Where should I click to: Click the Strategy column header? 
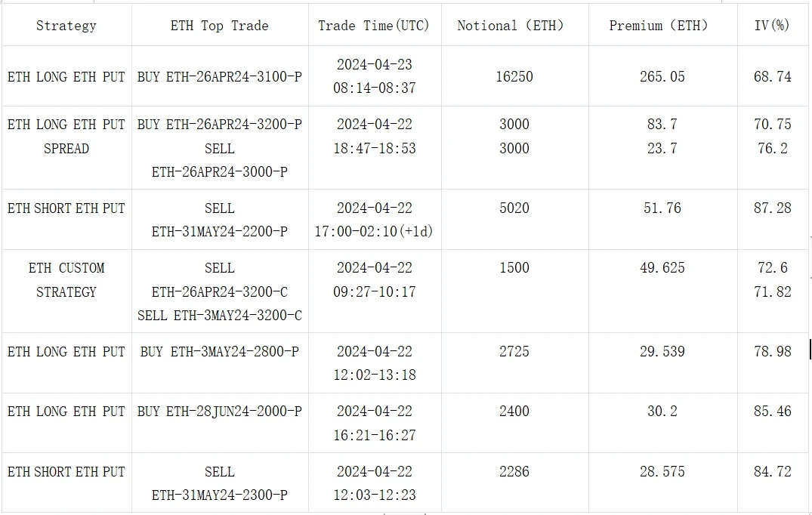(x=66, y=26)
